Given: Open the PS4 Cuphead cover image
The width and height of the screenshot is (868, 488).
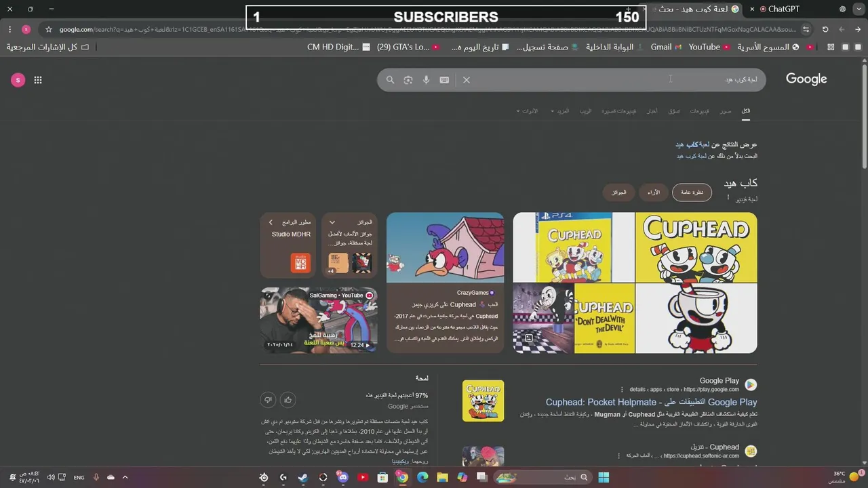Looking at the screenshot, I should [x=574, y=247].
